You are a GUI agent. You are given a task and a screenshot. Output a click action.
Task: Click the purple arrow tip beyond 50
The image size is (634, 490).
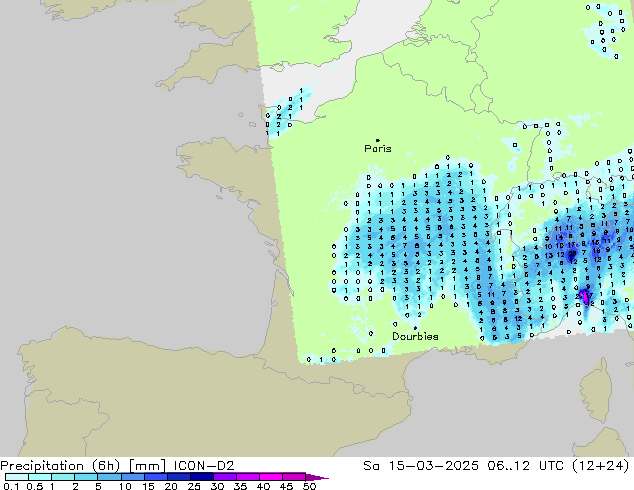coord(317,477)
